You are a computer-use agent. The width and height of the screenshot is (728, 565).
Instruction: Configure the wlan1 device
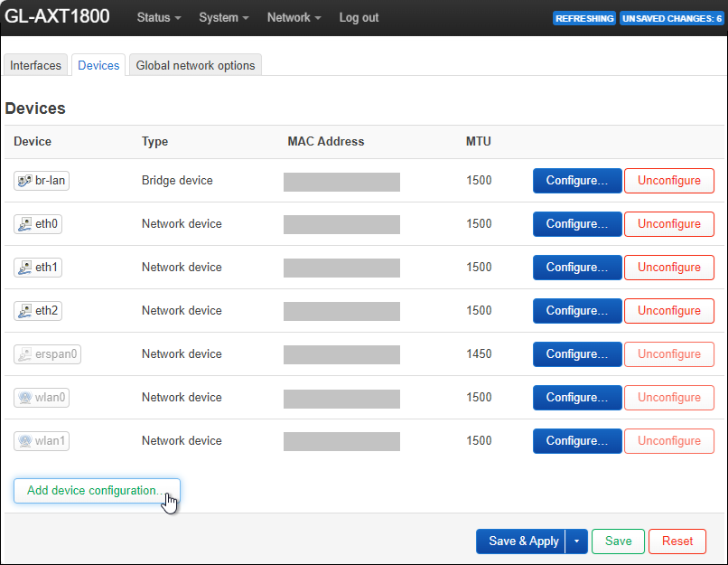577,441
